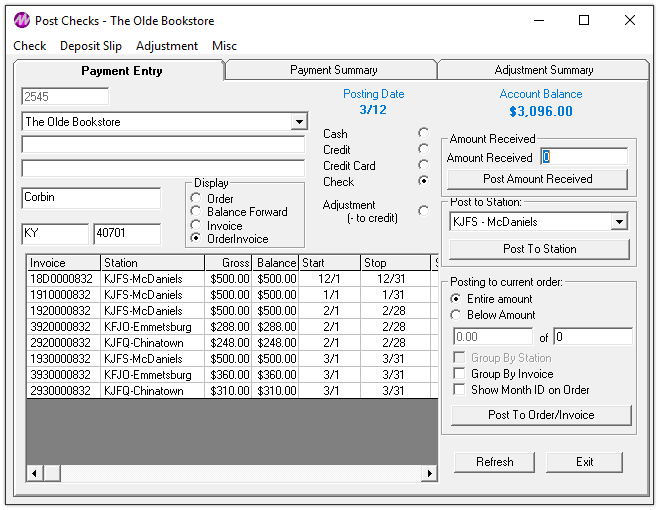Screen dimensions: 659x510
Task: Select the Cash payment type
Action: coord(423,133)
